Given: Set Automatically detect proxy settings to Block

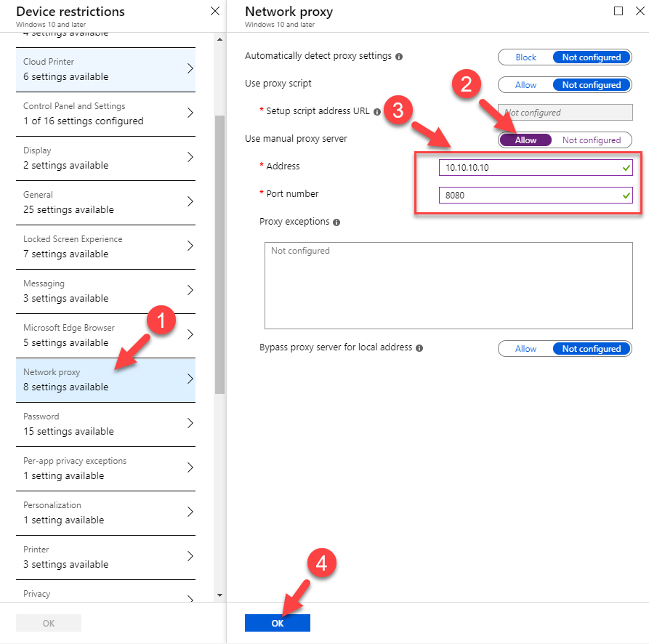Looking at the screenshot, I should pos(525,57).
